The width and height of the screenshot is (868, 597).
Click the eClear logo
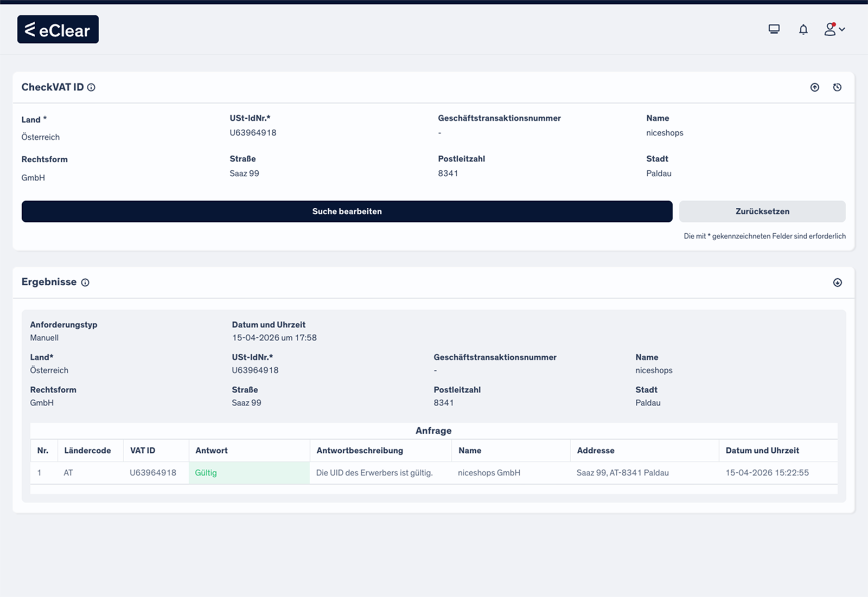pos(58,29)
